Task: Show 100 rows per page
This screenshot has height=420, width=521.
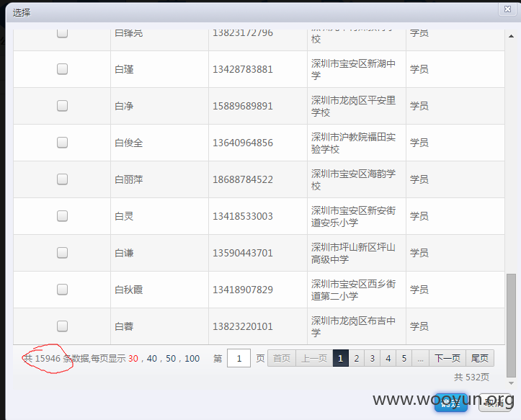Action: click(x=192, y=359)
